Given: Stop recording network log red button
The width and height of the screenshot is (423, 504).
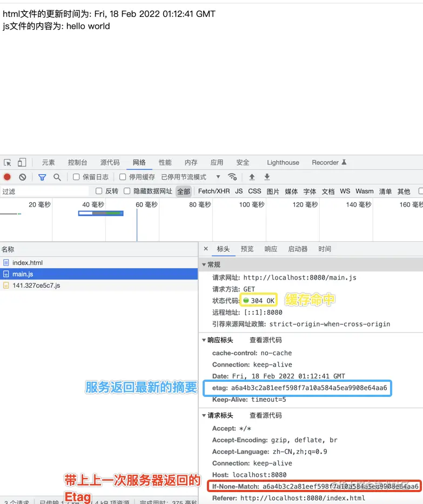Looking at the screenshot, I should [7, 177].
